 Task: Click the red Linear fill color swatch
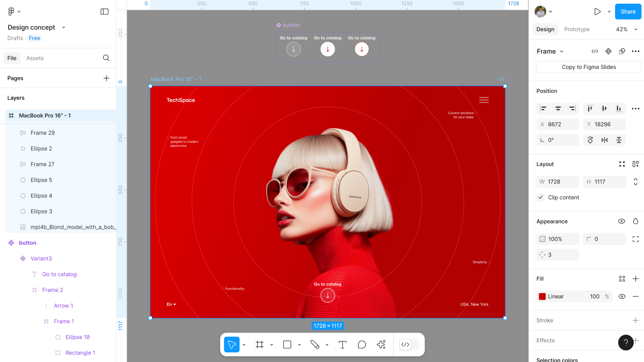pyautogui.click(x=542, y=296)
